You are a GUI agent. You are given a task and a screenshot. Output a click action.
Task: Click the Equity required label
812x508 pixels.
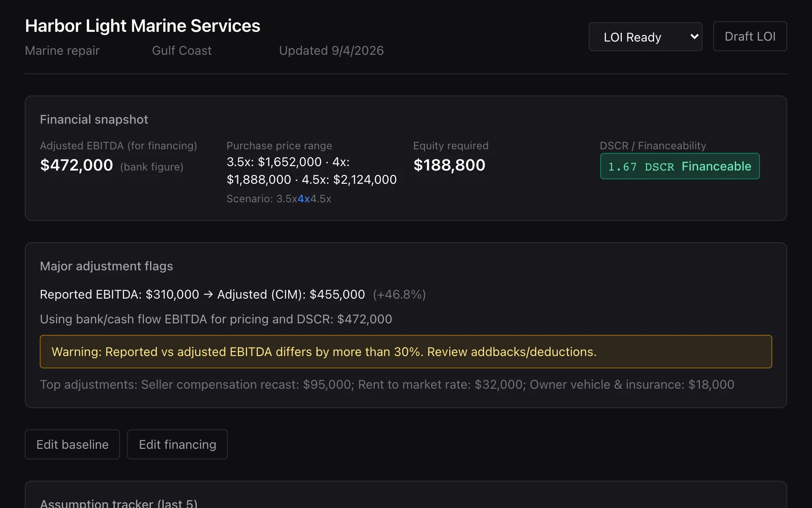pos(451,146)
